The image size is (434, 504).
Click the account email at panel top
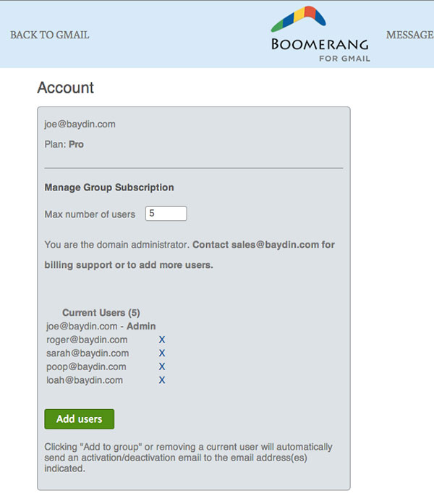point(80,124)
